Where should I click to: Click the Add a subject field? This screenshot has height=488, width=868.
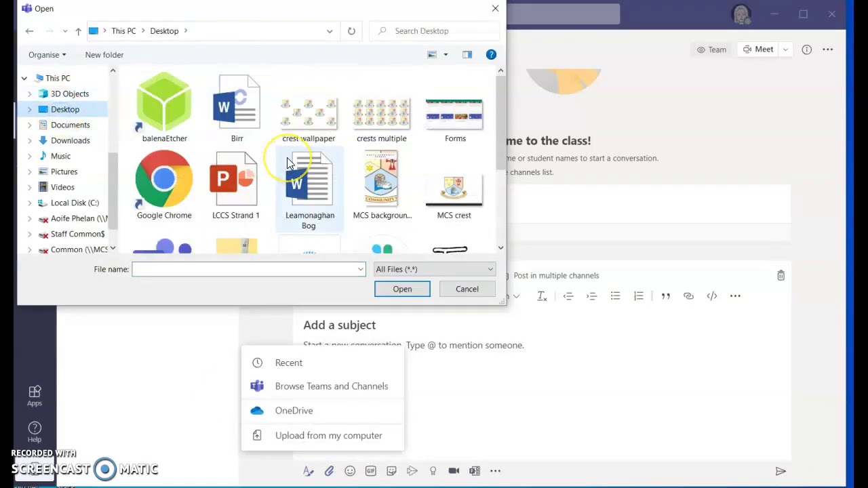339,325
